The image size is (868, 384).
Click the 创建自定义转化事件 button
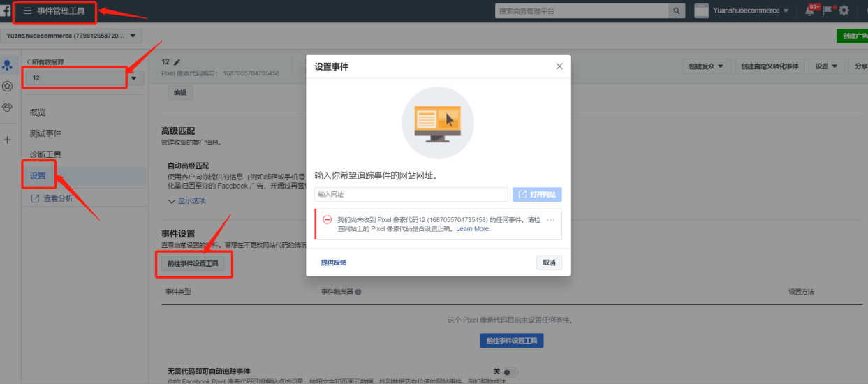coord(770,66)
